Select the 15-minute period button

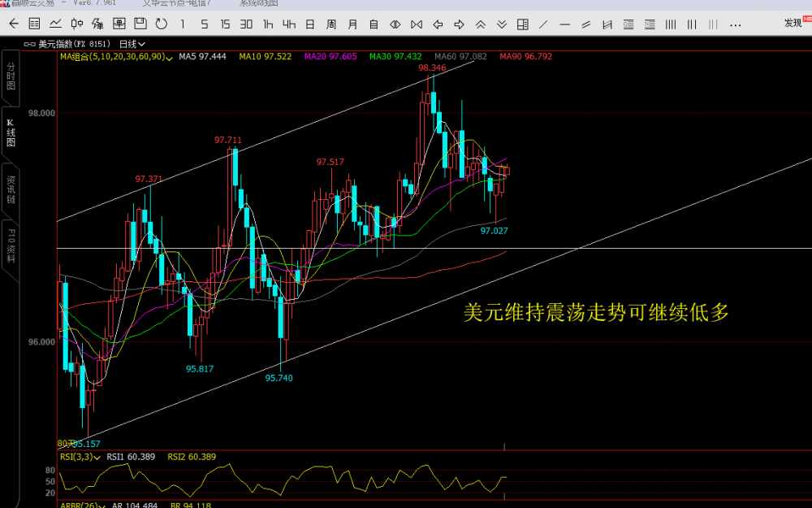coord(225,24)
